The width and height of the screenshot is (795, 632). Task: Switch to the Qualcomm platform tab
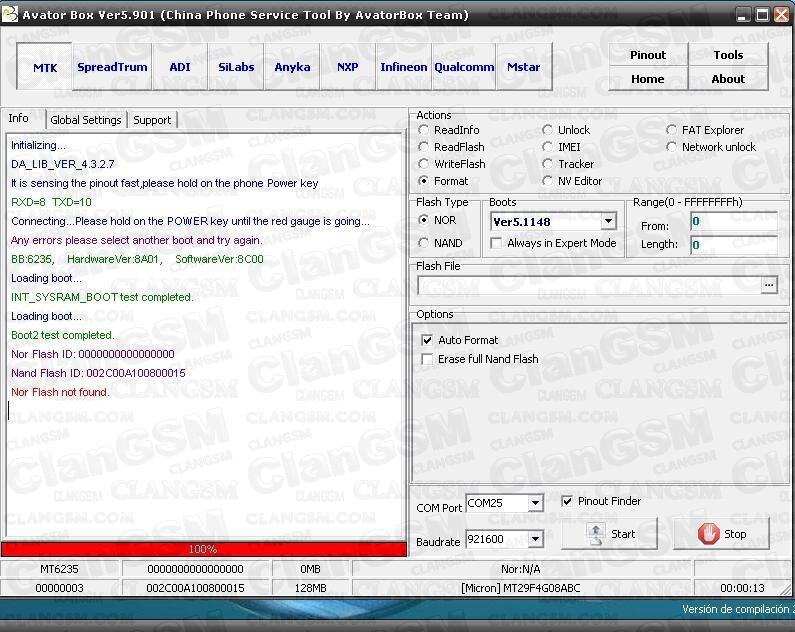tap(463, 67)
